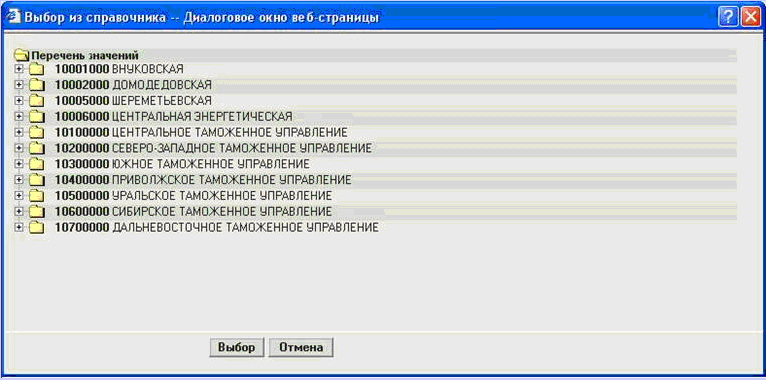Image resolution: width=766 pixels, height=380 pixels.
Task: Select 10200000 СЕВЕРО-ЗАПАДНОЕ ТАМОЖЕННОЕ УПРАВЛЕНИЕ text
Action: (x=213, y=148)
